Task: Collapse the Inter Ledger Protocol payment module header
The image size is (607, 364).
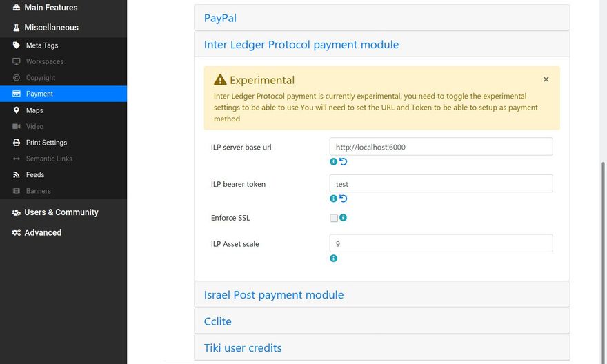Action: pyautogui.click(x=301, y=45)
